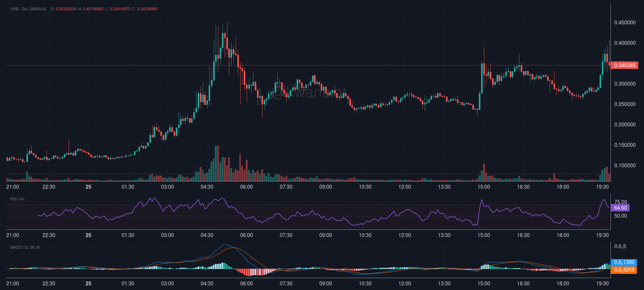644x290 pixels.
Task: Click the MACD top scale label 0.0,5
Action: pos(620,246)
